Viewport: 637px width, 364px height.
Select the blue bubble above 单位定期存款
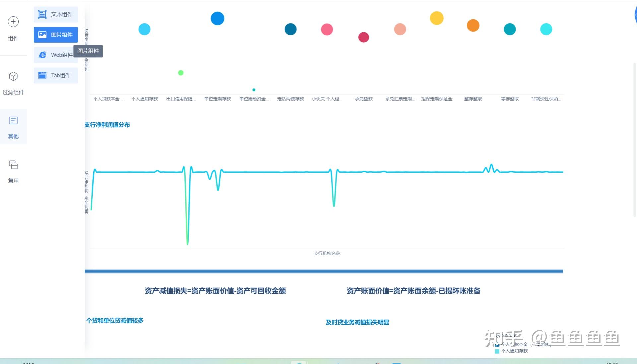(217, 18)
